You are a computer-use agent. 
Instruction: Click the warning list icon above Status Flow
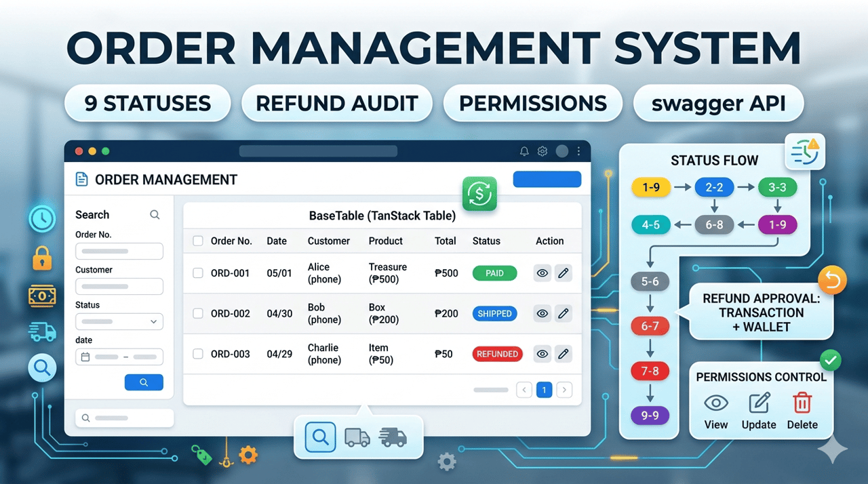(x=805, y=151)
